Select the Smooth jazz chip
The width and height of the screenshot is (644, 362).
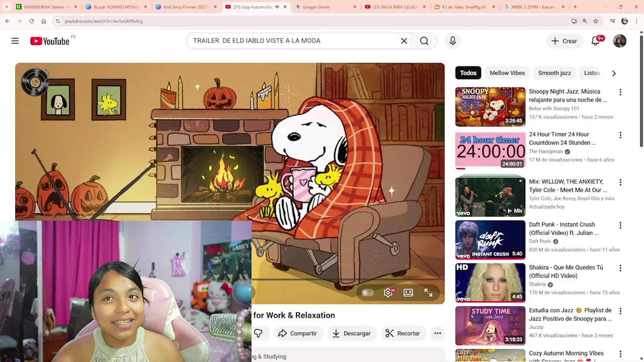[554, 73]
